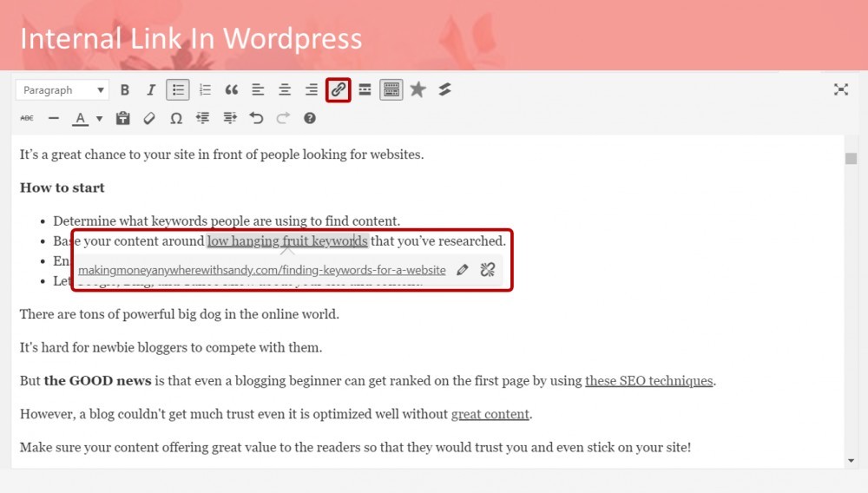Screen dimensions: 868x493
Task: Increase paragraph indent
Action: [x=230, y=118]
